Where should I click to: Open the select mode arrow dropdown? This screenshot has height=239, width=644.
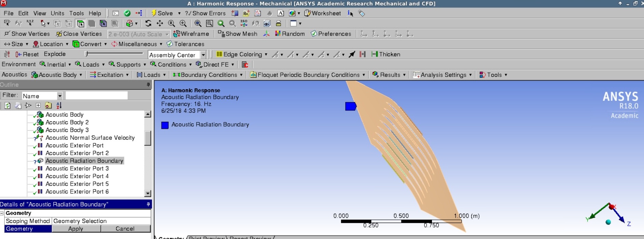(x=45, y=24)
